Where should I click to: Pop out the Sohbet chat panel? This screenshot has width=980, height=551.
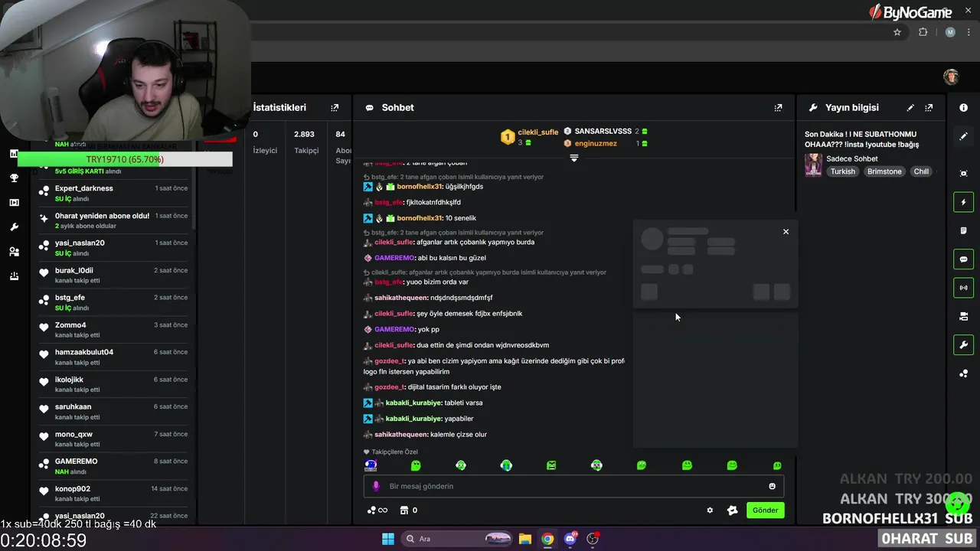point(778,108)
